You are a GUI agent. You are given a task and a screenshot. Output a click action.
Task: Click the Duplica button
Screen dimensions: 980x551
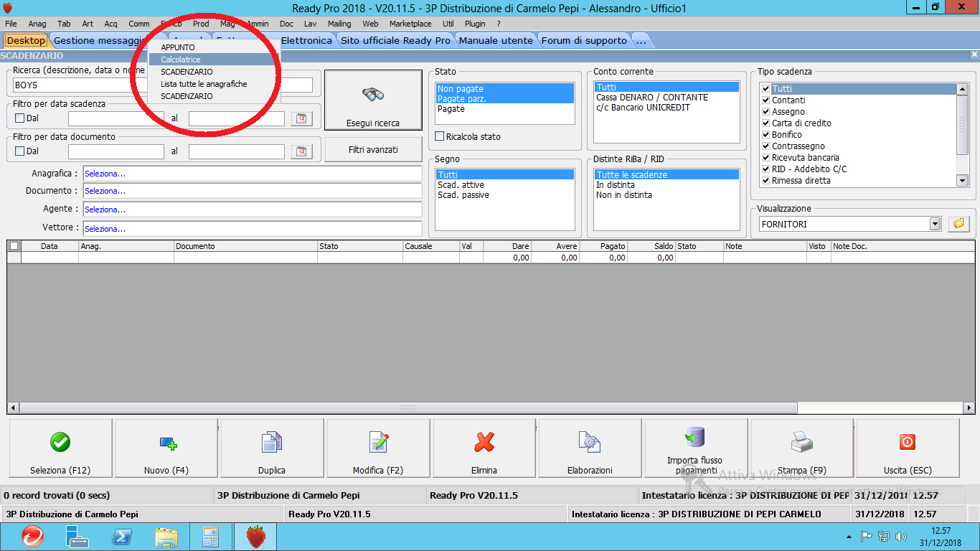(272, 448)
